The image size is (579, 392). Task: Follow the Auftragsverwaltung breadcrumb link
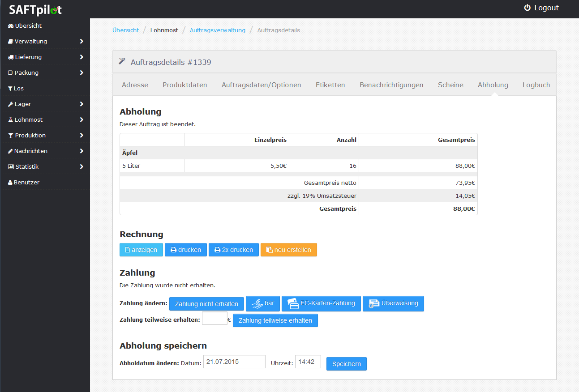pos(218,30)
